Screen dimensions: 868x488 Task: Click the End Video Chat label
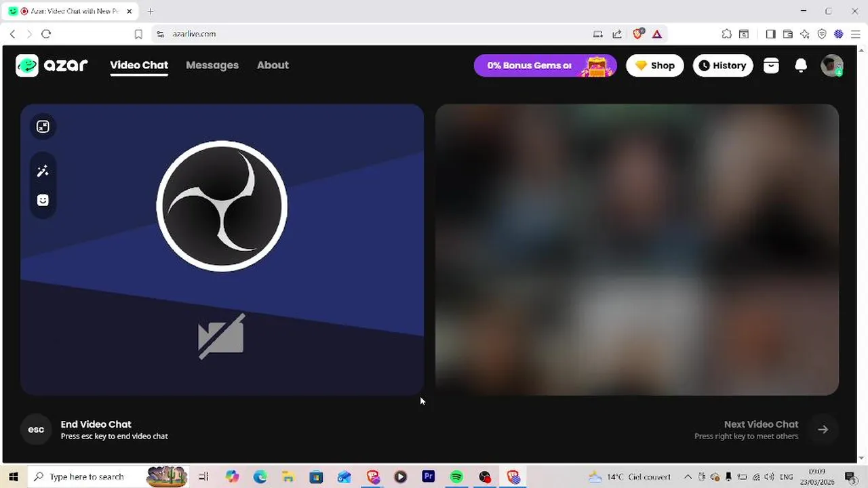(x=96, y=424)
